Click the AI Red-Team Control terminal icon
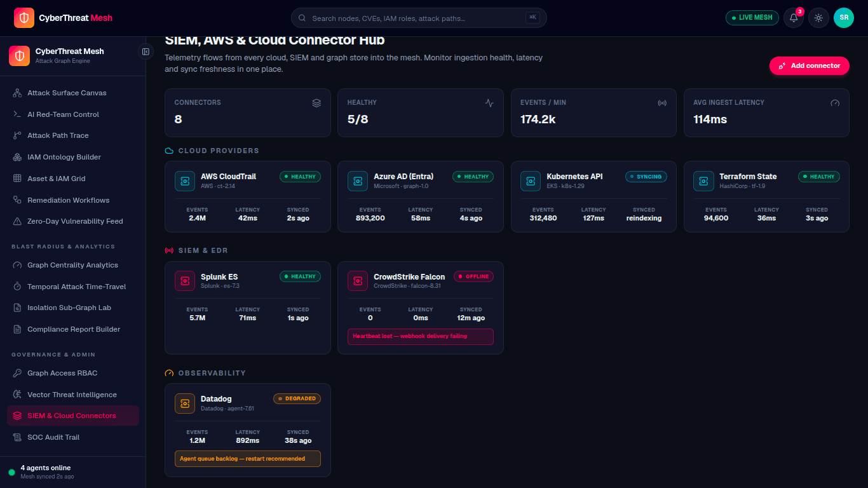868x488 pixels. [x=17, y=114]
